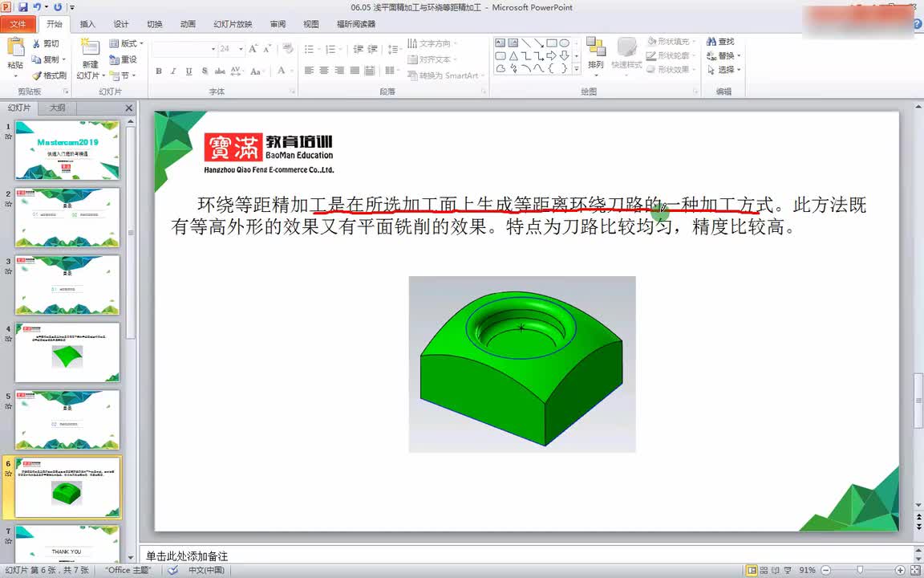Zoom in with the plus button
Screen dimensions: 924x578
(900, 570)
